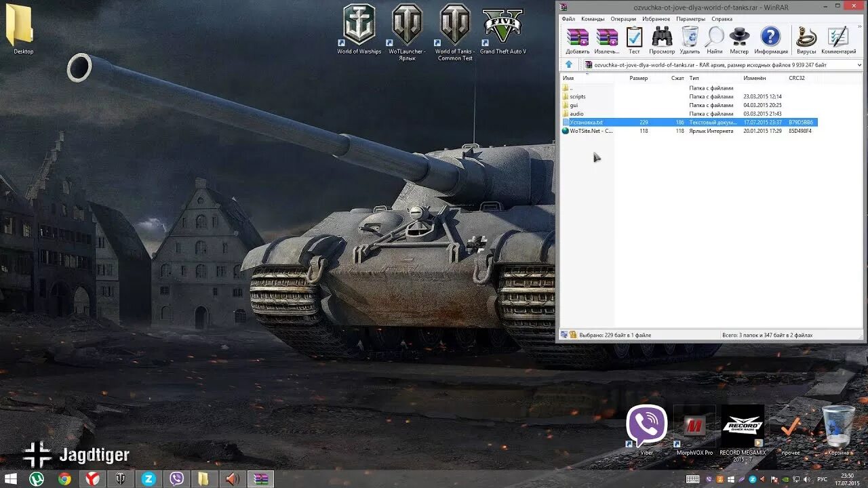Open the Zello taskbar icon

(x=149, y=479)
